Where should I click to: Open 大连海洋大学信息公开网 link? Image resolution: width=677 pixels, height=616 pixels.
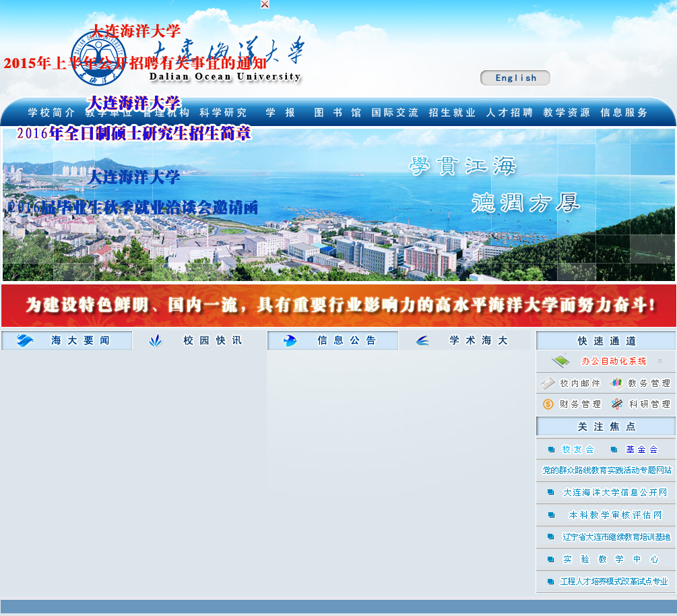click(615, 493)
